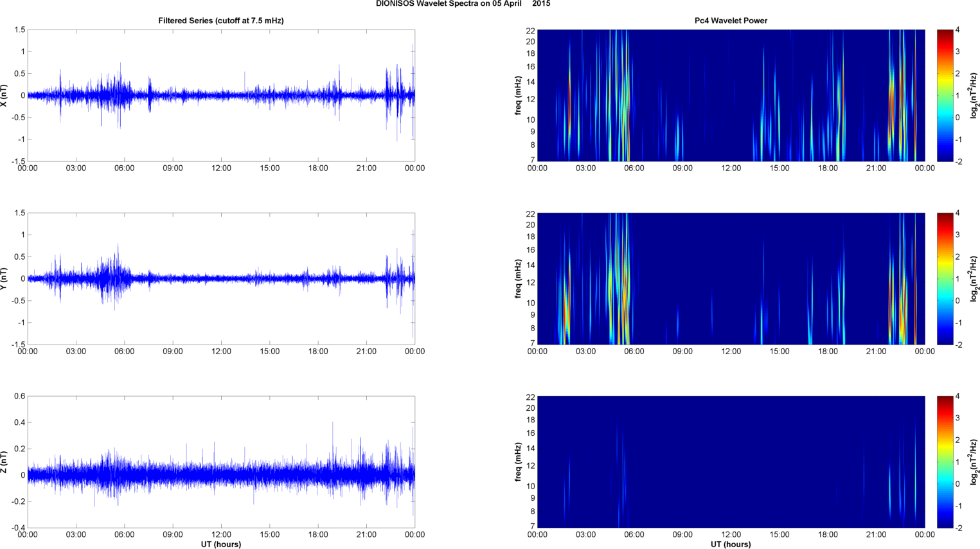The image size is (980, 549).
Task: Click the 22 mHz tick on top spectrogram
Action: (530, 30)
